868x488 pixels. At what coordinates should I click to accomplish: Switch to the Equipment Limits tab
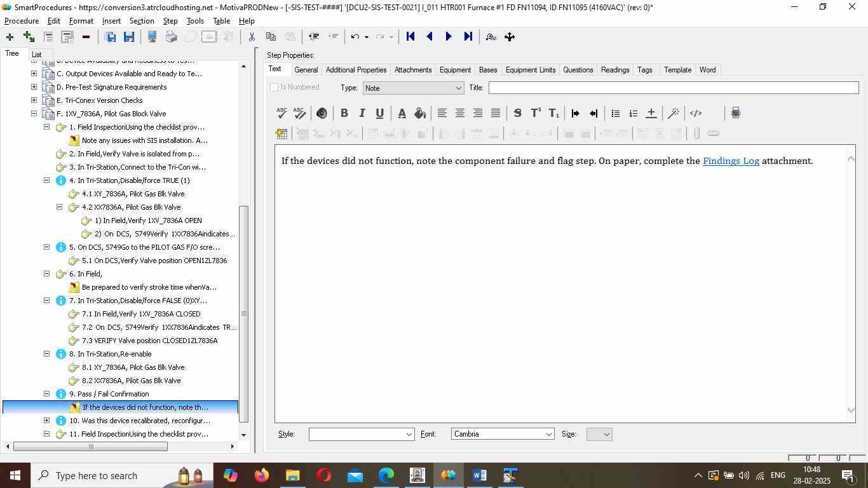pos(531,70)
